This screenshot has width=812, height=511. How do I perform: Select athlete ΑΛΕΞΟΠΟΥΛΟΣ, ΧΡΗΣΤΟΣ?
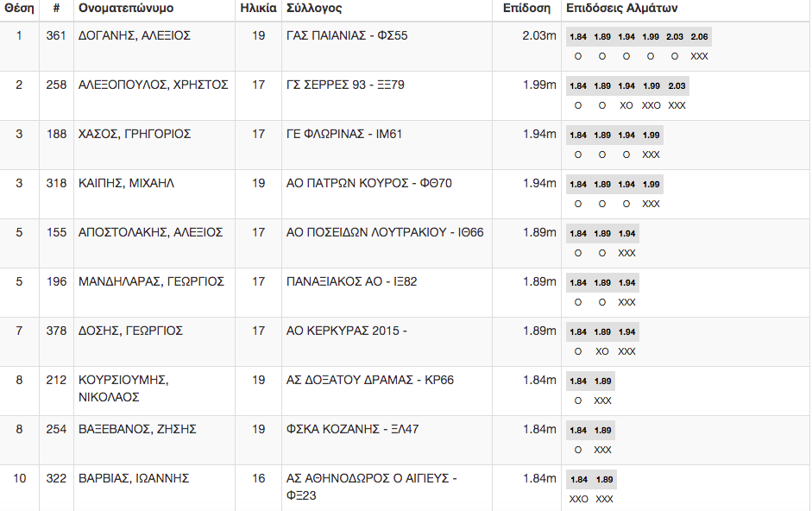click(x=154, y=85)
